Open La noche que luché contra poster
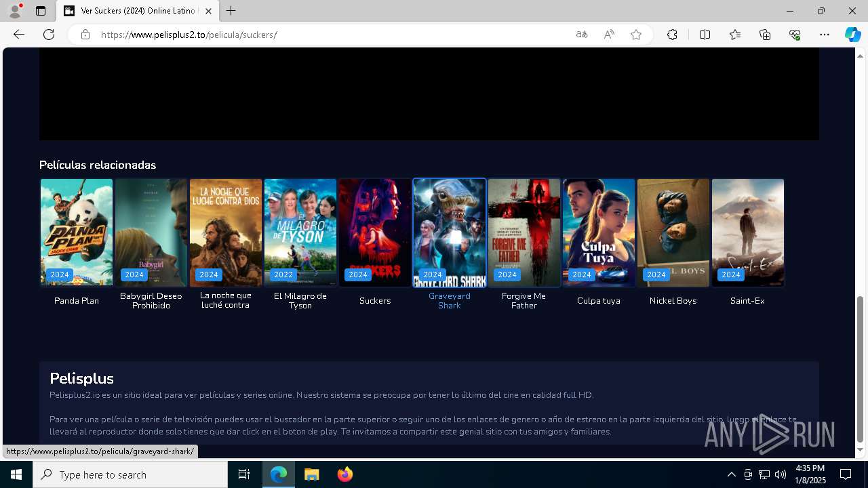This screenshot has width=868, height=488. [x=226, y=232]
